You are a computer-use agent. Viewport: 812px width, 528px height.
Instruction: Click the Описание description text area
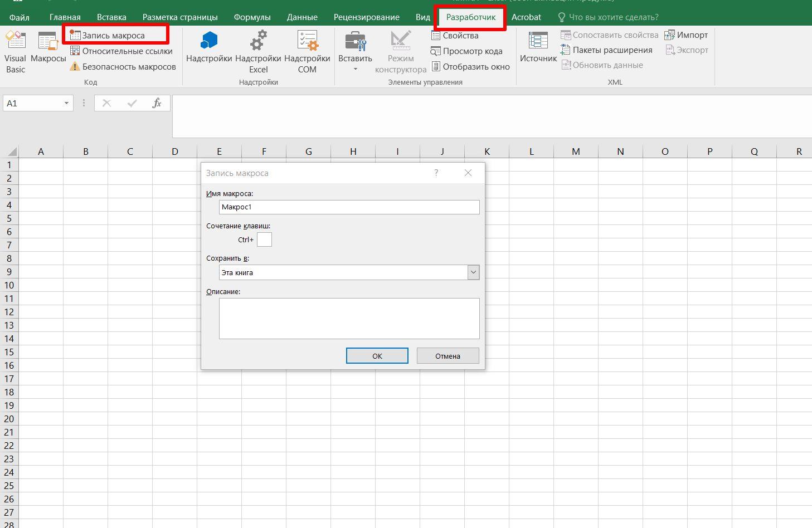click(x=349, y=319)
